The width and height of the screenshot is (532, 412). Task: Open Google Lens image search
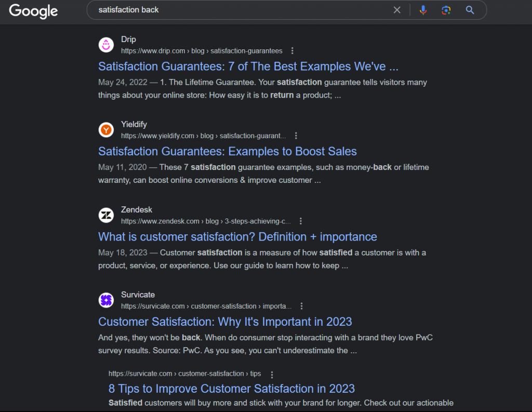click(446, 10)
